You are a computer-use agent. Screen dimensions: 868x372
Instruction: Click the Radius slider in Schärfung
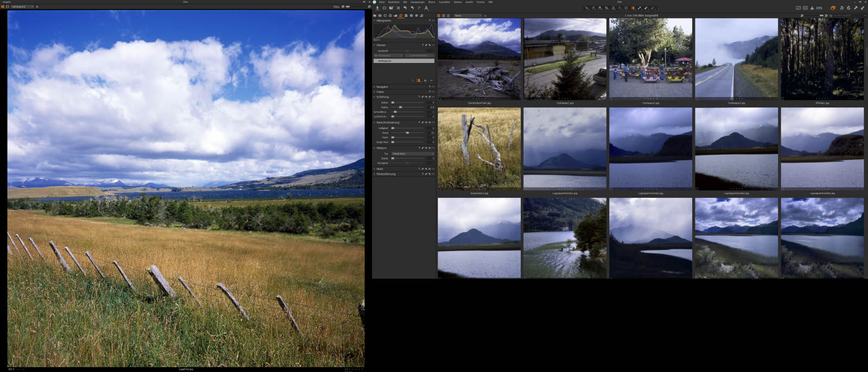407,107
